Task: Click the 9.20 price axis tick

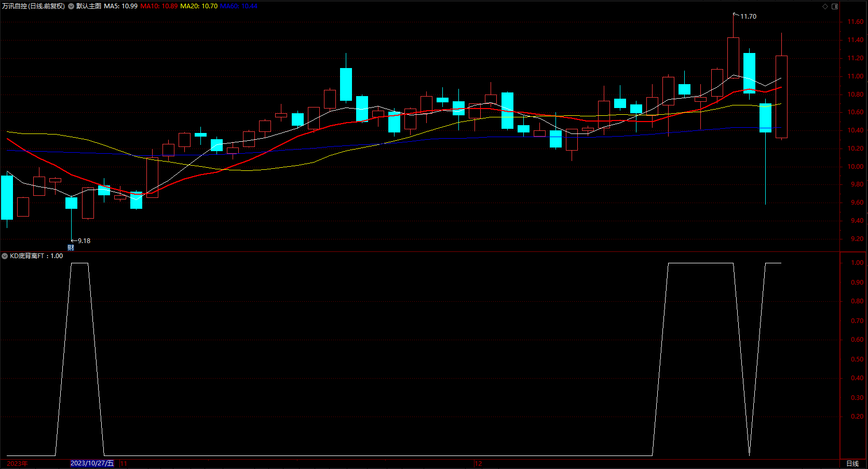Action: pyautogui.click(x=857, y=239)
